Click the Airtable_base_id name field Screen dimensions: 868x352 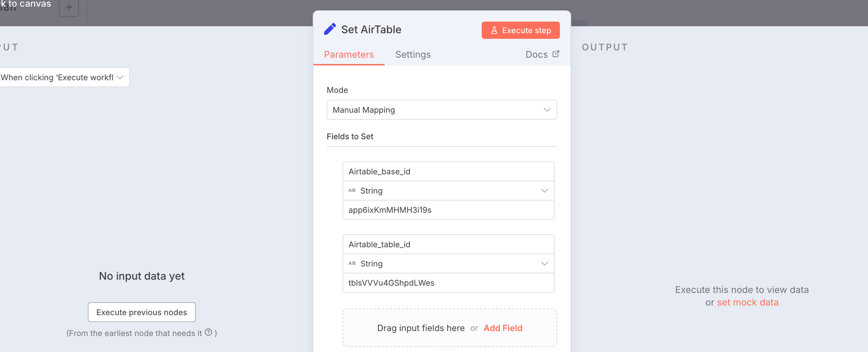tap(448, 171)
